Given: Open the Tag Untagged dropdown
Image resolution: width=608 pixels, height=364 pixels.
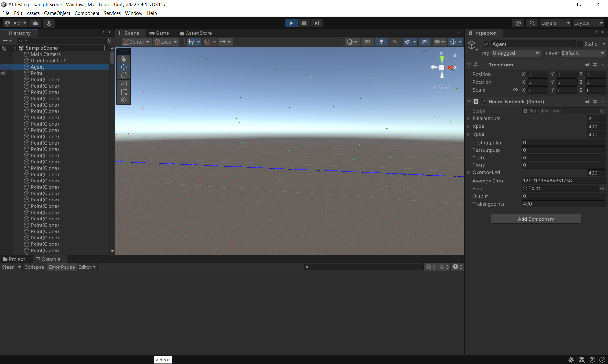Looking at the screenshot, I should 516,53.
